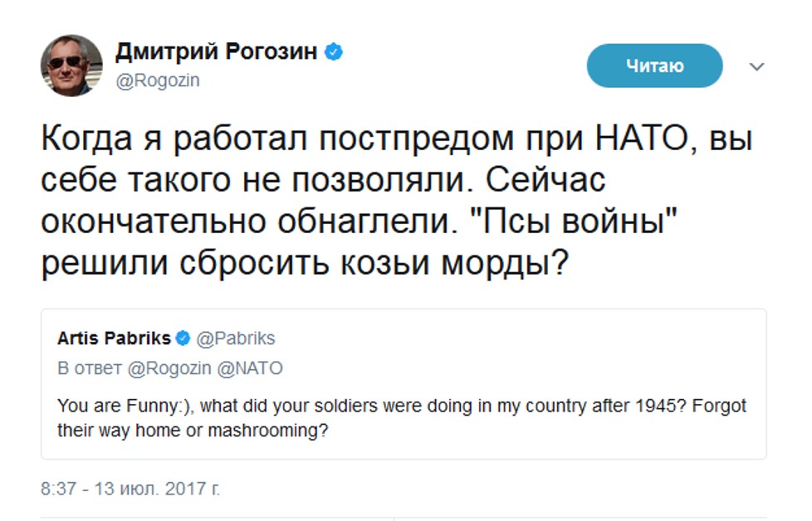Toggle the Читаю following button
The width and height of the screenshot is (812, 521).
(x=654, y=66)
